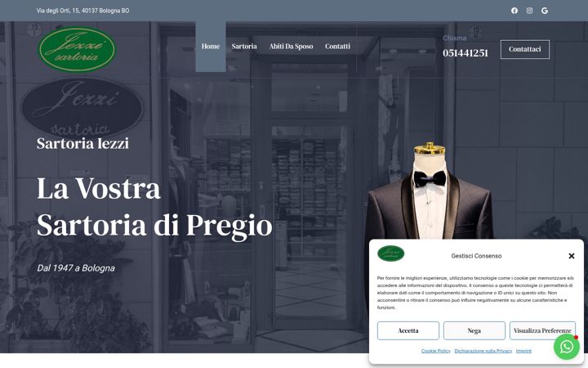Click the tuxedo mannequin image

point(429,191)
